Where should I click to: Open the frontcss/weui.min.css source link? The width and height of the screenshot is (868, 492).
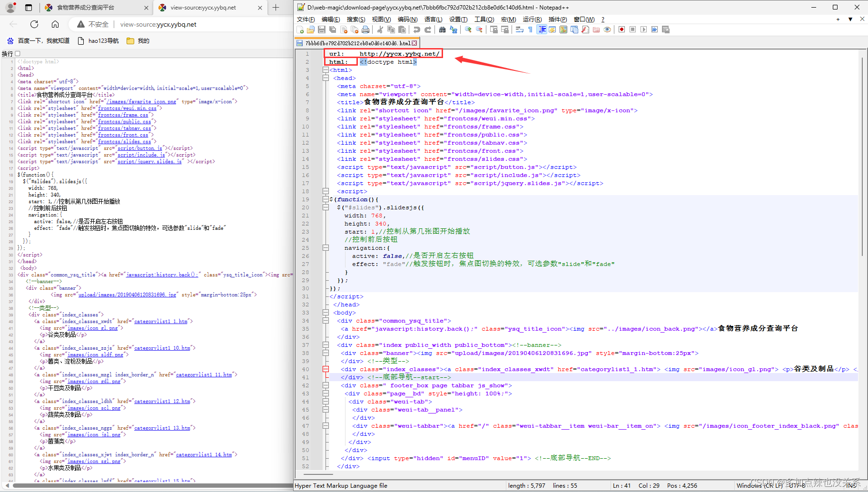pos(127,108)
